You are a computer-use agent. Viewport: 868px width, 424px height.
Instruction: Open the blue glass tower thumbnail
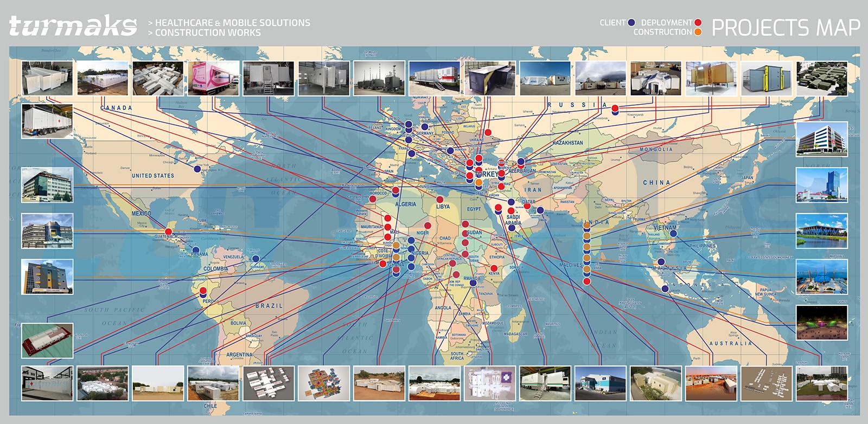pyautogui.click(x=821, y=184)
